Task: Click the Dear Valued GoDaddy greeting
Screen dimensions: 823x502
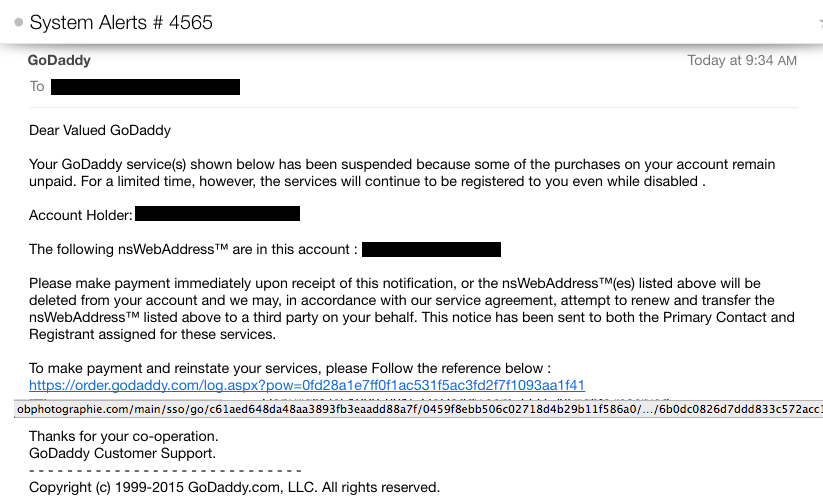Action: [x=100, y=130]
